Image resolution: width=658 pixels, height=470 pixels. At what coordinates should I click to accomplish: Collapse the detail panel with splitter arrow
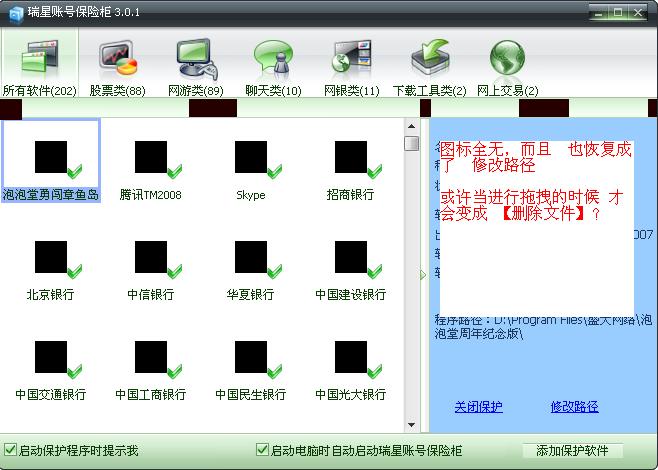click(423, 275)
